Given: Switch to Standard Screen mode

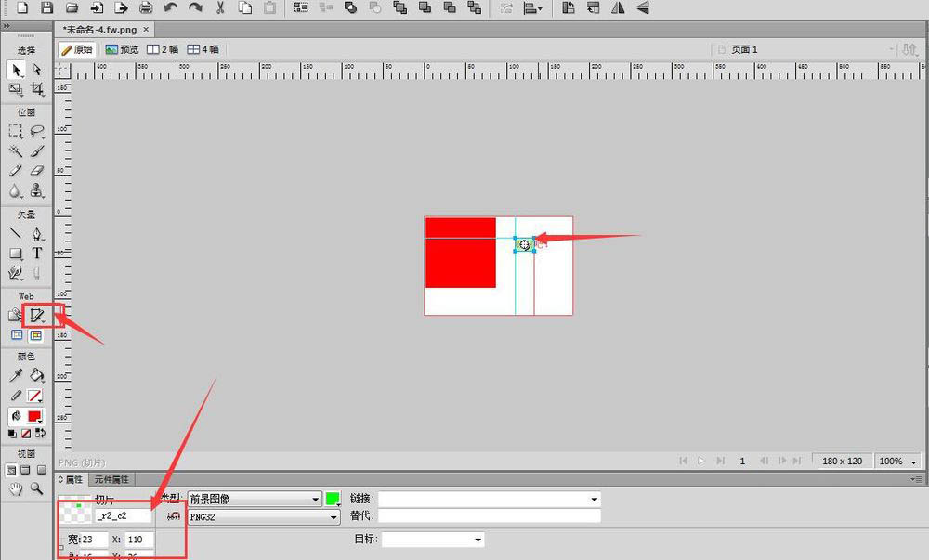Looking at the screenshot, I should click(10, 471).
